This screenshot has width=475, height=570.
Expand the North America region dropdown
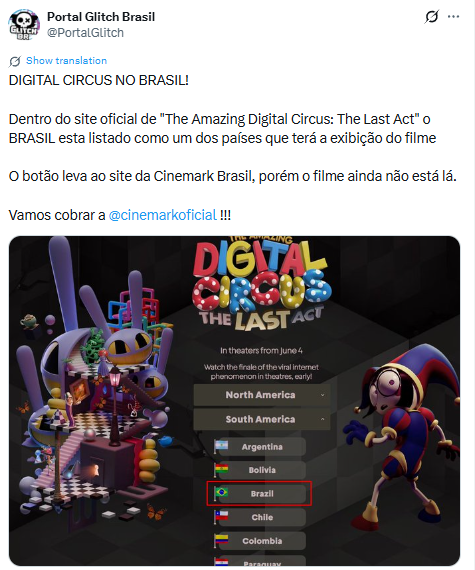coord(262,395)
